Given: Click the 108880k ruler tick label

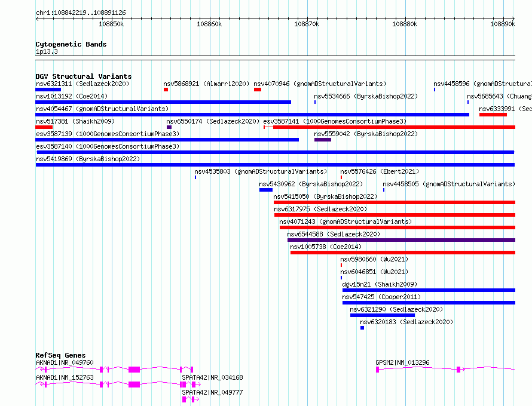Looking at the screenshot, I should (x=405, y=24).
